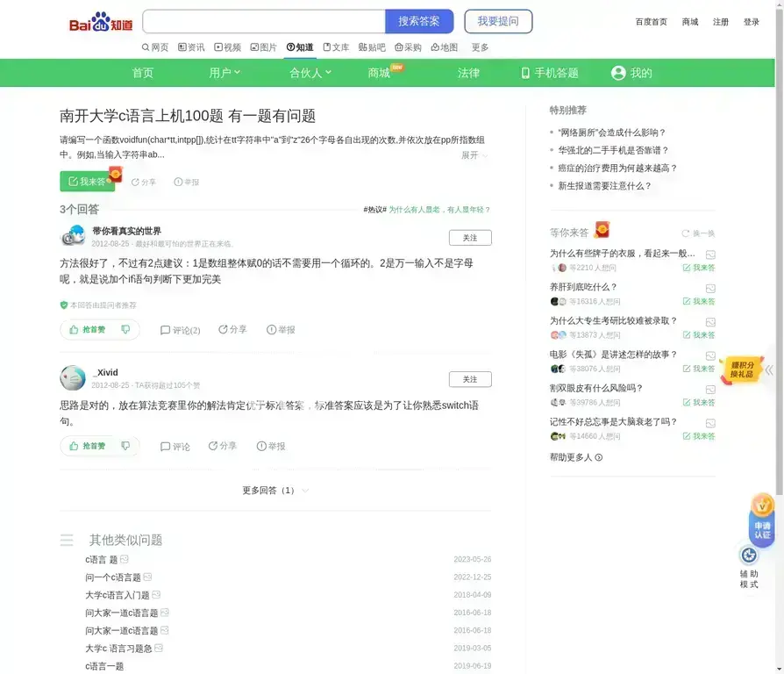Click the 换一换 refresh icon
Image resolution: width=784 pixels, height=674 pixels.
pyautogui.click(x=686, y=233)
